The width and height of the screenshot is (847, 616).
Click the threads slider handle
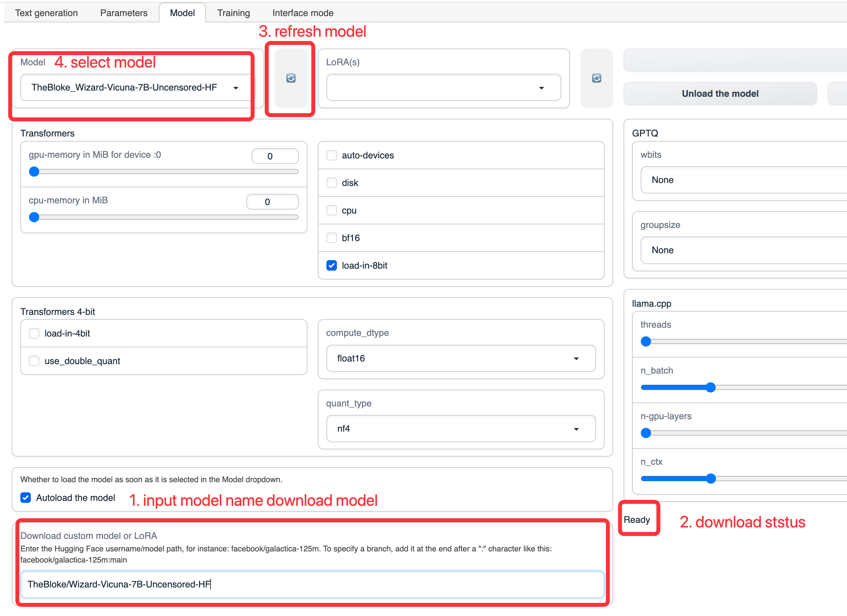646,341
